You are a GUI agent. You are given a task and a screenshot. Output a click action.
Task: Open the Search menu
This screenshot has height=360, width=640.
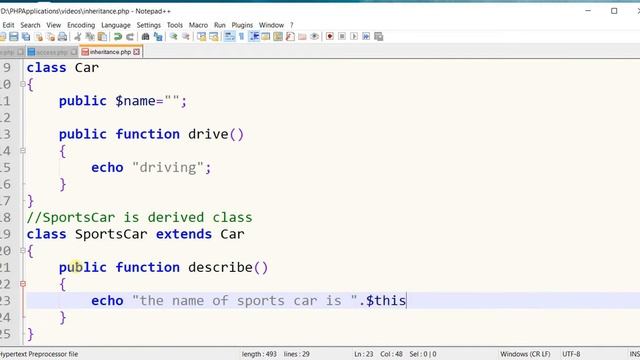[x=30, y=25]
